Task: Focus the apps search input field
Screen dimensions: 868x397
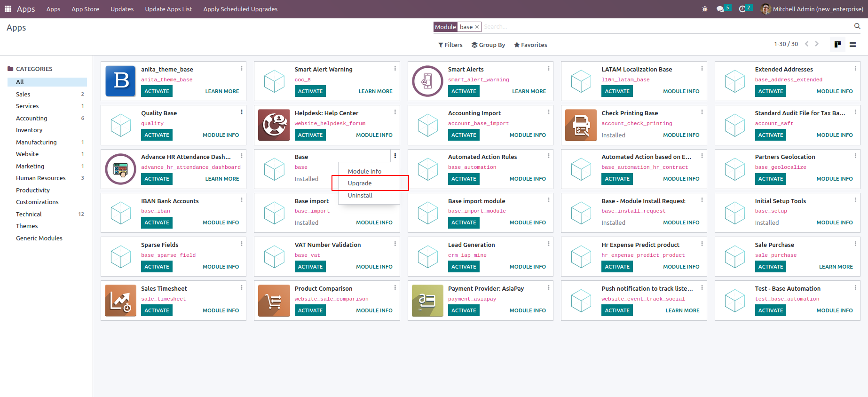Action: click(x=667, y=27)
